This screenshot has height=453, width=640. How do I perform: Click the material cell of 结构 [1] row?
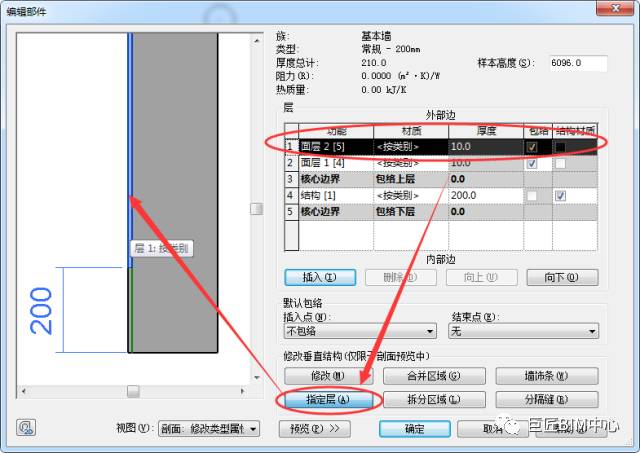coord(411,195)
